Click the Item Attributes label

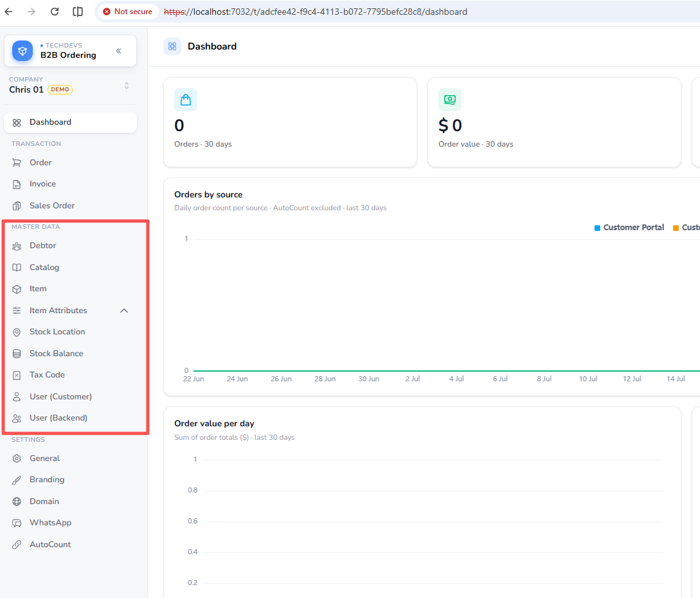point(58,311)
